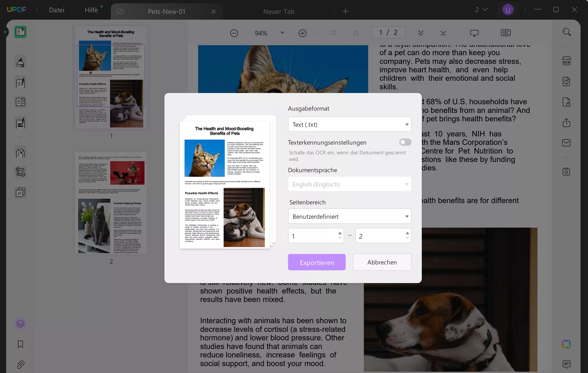Increase the end page with the stepper arrow
The image size is (588, 373).
pos(407,233)
